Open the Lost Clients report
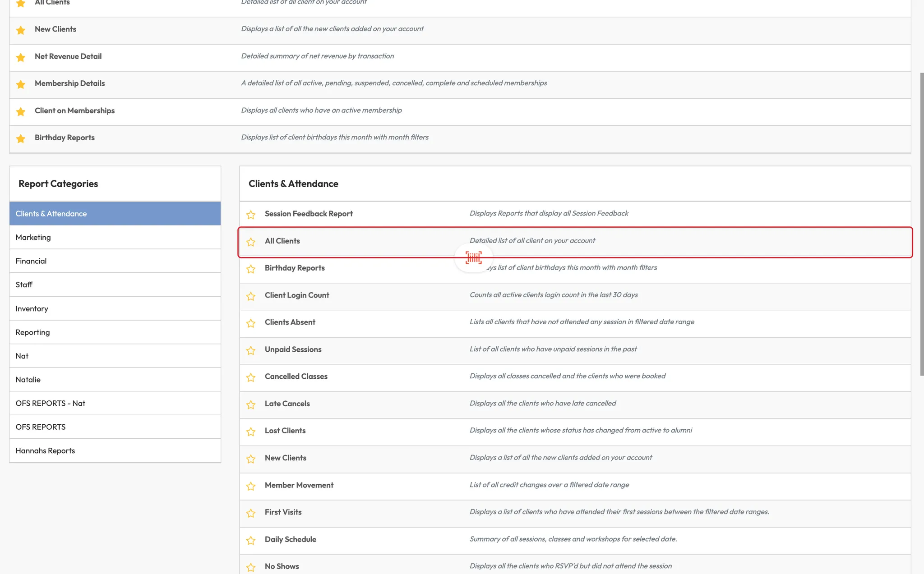This screenshot has width=924, height=574. 285,431
